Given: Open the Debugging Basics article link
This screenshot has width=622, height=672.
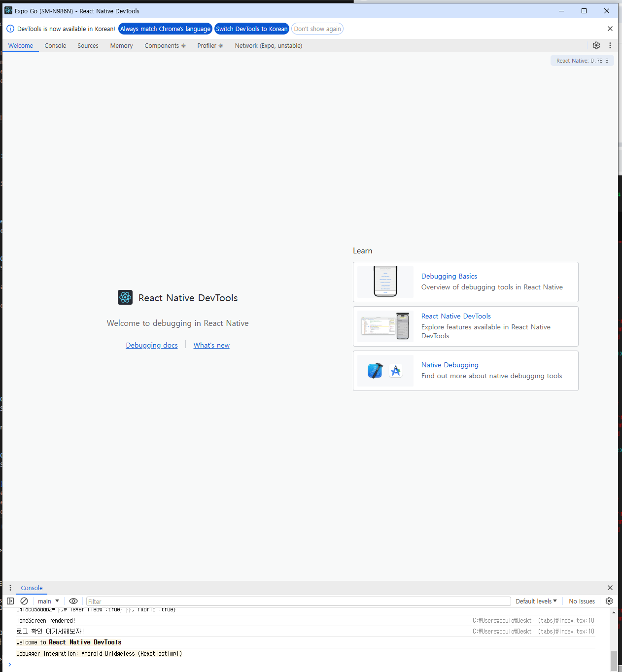Looking at the screenshot, I should pos(449,276).
